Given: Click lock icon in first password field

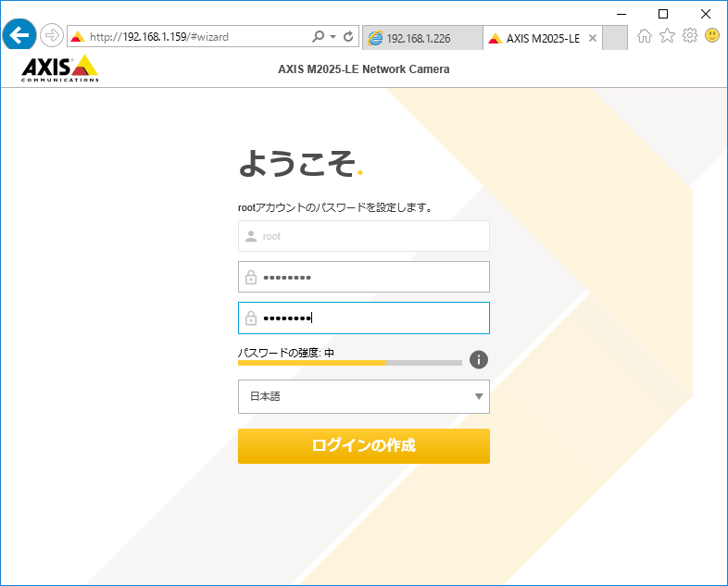Looking at the screenshot, I should click(251, 277).
